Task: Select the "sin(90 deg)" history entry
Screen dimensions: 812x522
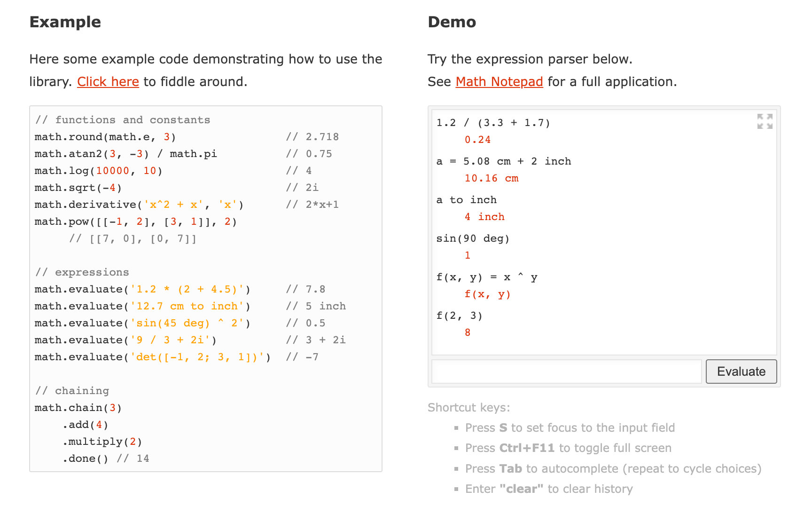Action: point(473,238)
